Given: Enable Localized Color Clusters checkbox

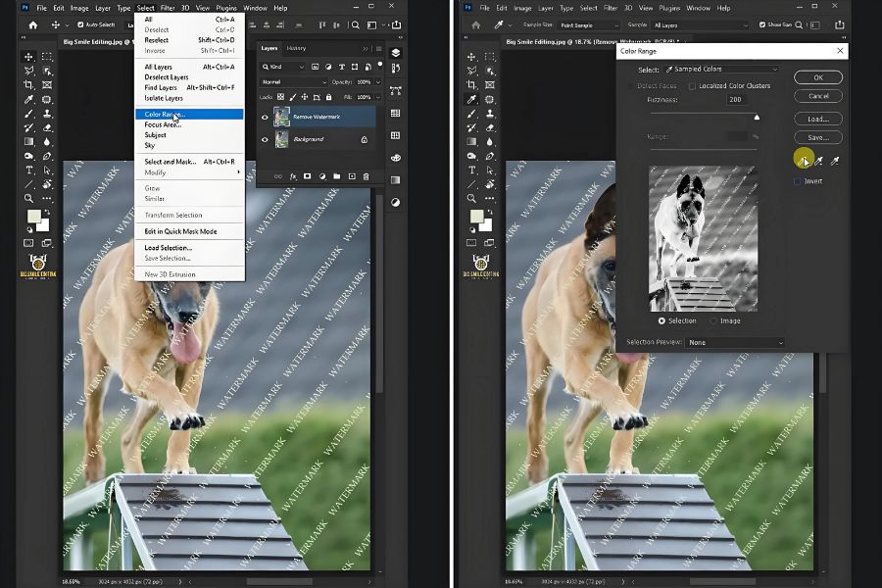Looking at the screenshot, I should pyautogui.click(x=693, y=86).
